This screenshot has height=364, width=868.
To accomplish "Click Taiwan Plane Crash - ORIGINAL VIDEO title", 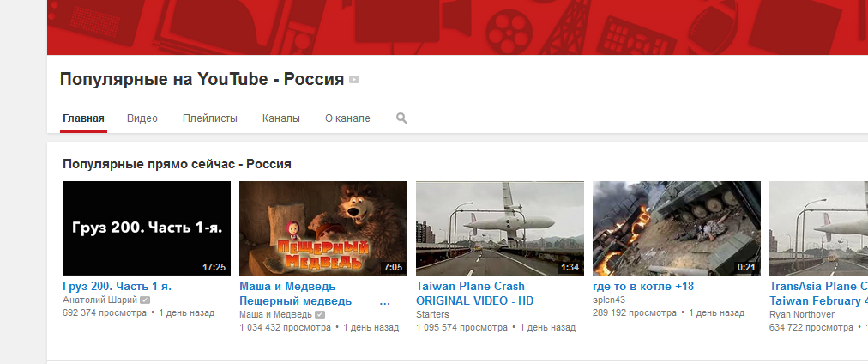I will pyautogui.click(x=475, y=294).
